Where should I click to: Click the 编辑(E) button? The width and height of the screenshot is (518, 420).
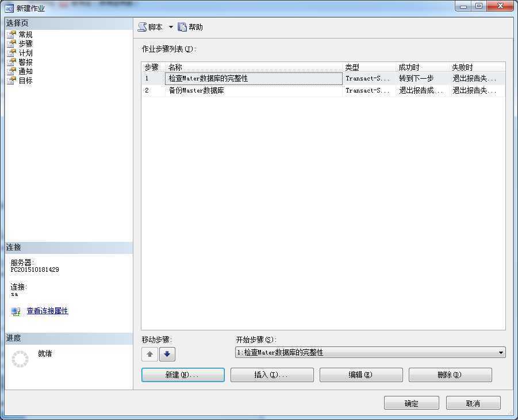click(361, 375)
